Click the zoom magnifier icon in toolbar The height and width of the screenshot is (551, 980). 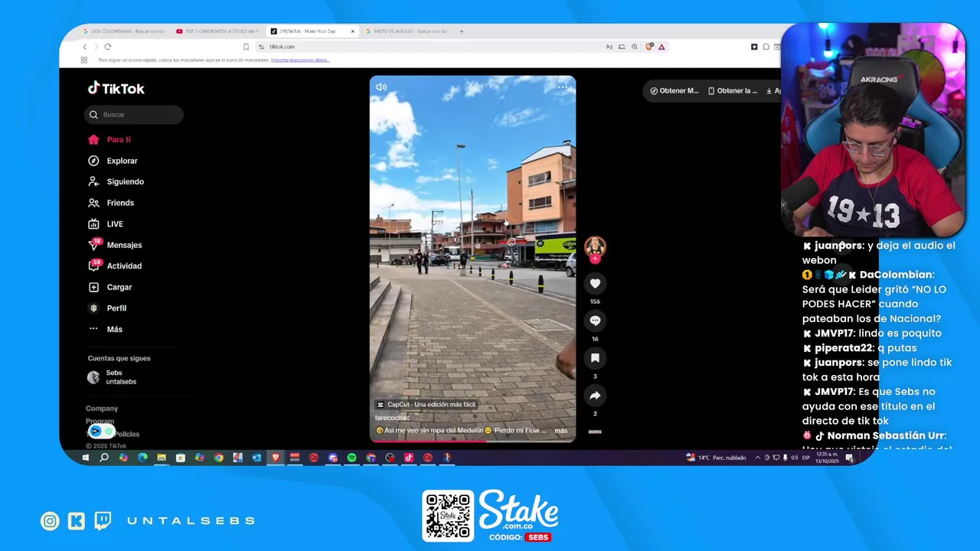tap(634, 47)
